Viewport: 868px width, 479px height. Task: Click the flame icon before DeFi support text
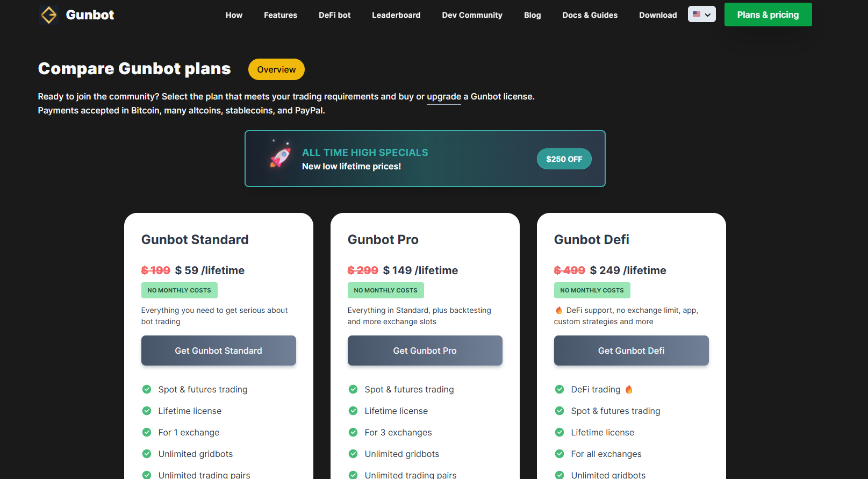559,310
